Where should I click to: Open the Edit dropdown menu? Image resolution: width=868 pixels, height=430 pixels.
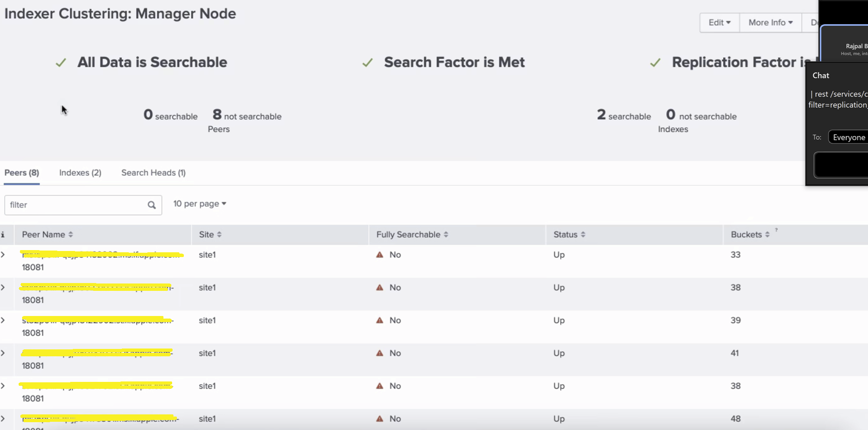[x=719, y=23]
